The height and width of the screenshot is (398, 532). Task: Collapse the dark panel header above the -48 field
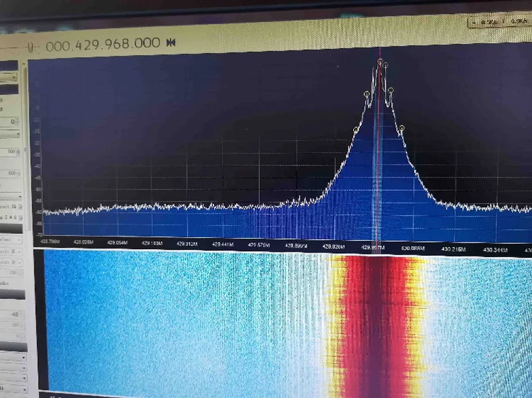click(12, 294)
